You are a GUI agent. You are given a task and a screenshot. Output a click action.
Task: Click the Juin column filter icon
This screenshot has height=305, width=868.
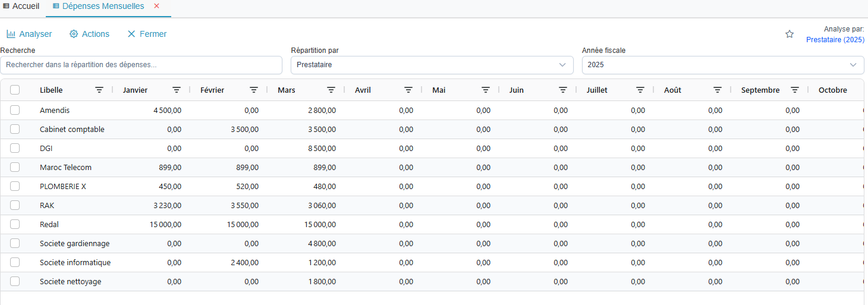pyautogui.click(x=563, y=90)
